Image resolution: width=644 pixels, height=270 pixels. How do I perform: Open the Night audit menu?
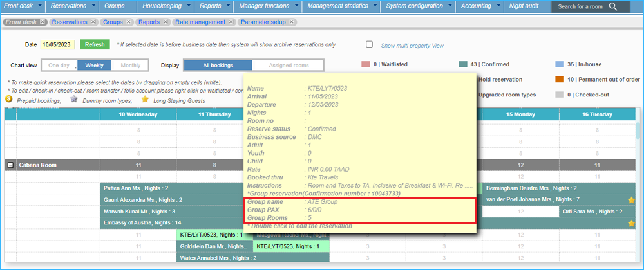(x=525, y=6)
